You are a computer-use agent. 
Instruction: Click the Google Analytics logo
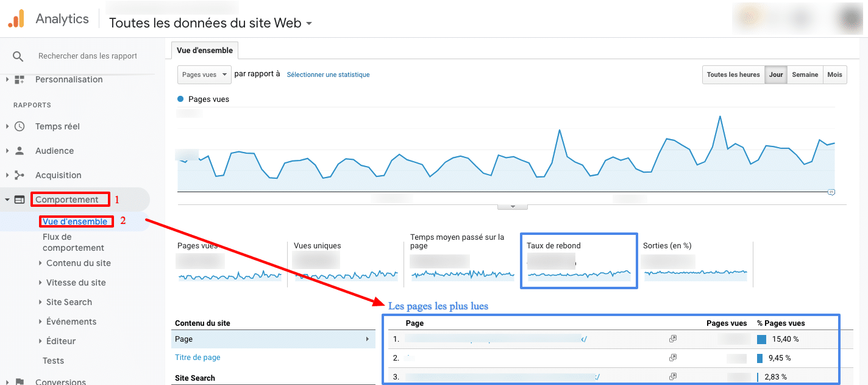coord(16,19)
